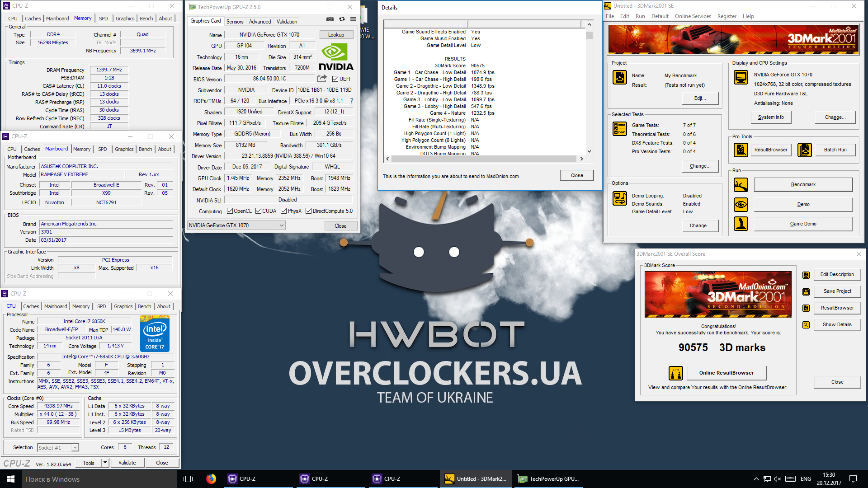
Task: Click the Benchmark button in 3DMark2001
Action: [x=803, y=185]
